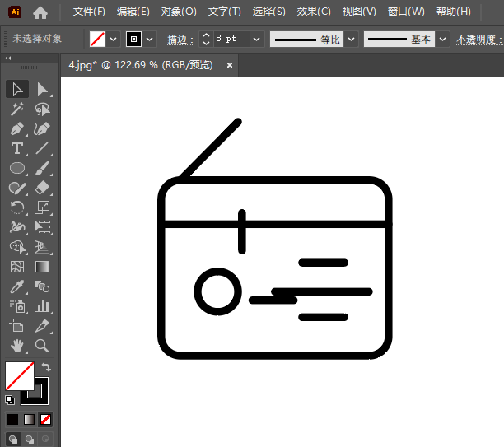Click the control bar fill swatch
Screen dimensions: 504x447
point(97,40)
